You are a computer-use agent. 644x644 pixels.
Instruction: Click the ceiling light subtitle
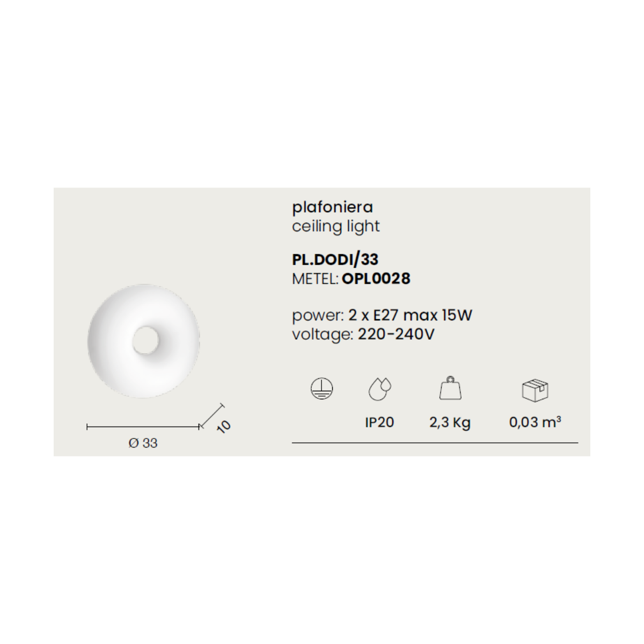coord(336,226)
